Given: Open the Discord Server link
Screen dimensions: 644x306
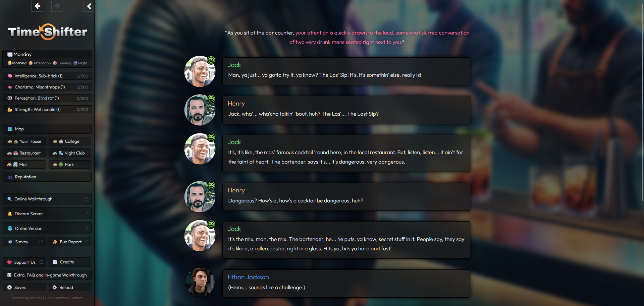Looking at the screenshot, I should coord(47,214).
